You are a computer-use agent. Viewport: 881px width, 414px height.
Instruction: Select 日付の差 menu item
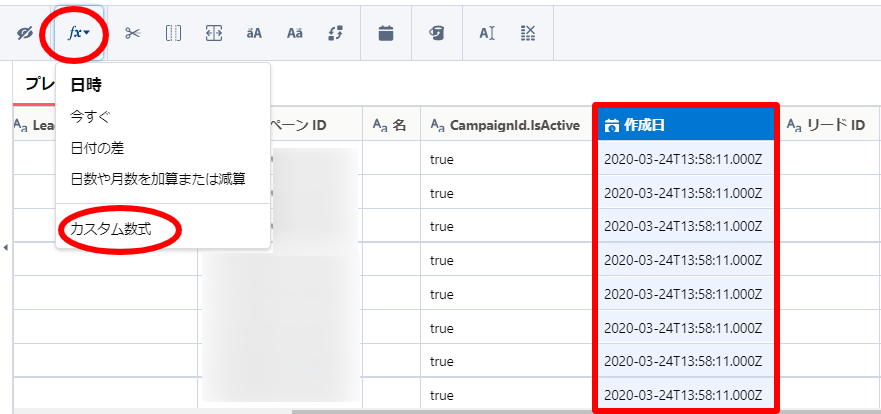(x=98, y=148)
